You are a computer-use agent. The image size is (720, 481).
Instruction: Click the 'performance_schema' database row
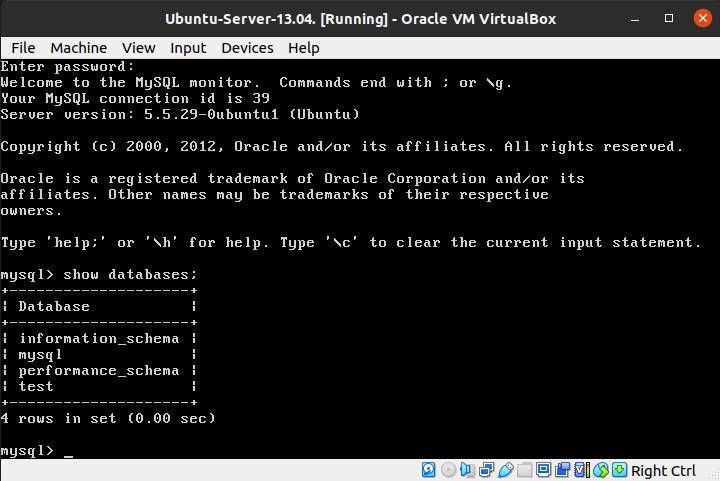click(99, 371)
